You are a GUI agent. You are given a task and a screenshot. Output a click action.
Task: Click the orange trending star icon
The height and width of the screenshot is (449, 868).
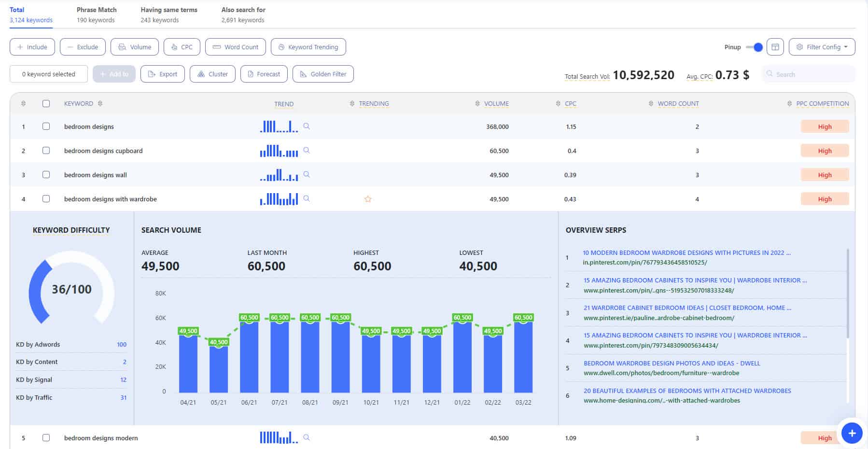pos(368,199)
